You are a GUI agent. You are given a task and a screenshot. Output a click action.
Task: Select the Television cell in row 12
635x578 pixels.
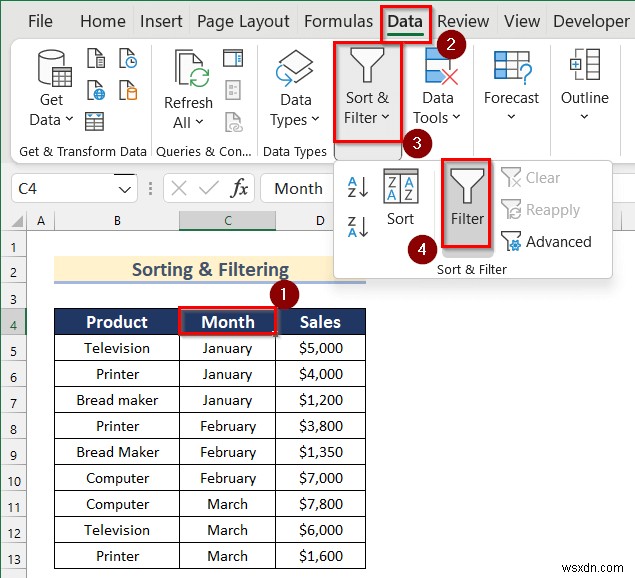(117, 530)
